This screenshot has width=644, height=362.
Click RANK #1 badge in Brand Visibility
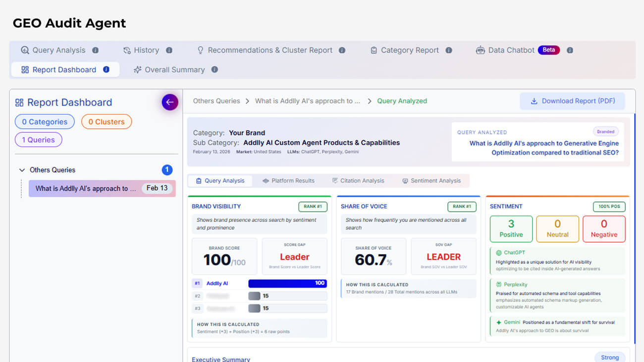pos(313,207)
